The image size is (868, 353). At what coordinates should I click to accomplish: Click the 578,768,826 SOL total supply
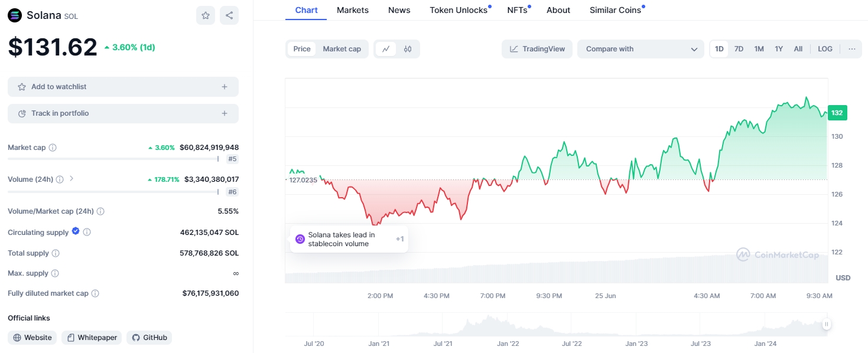tap(209, 253)
